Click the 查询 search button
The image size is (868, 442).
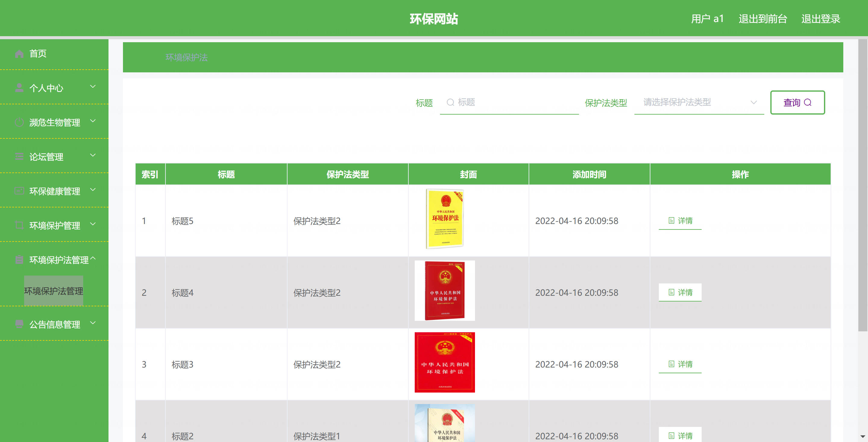(x=797, y=103)
